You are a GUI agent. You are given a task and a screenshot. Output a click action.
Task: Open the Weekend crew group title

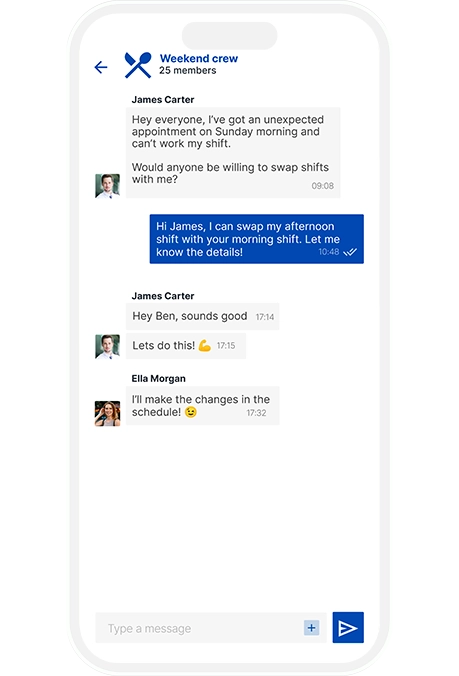pyautogui.click(x=199, y=58)
